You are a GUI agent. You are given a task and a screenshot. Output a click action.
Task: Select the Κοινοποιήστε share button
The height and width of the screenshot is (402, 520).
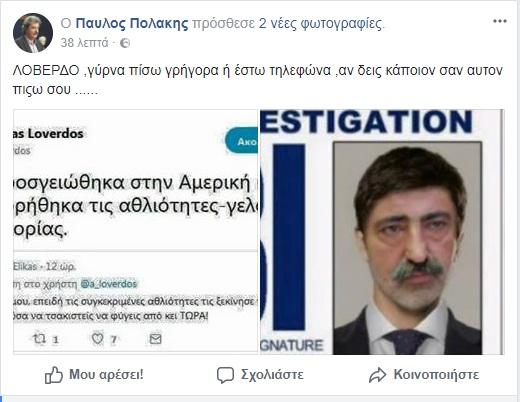424,375
